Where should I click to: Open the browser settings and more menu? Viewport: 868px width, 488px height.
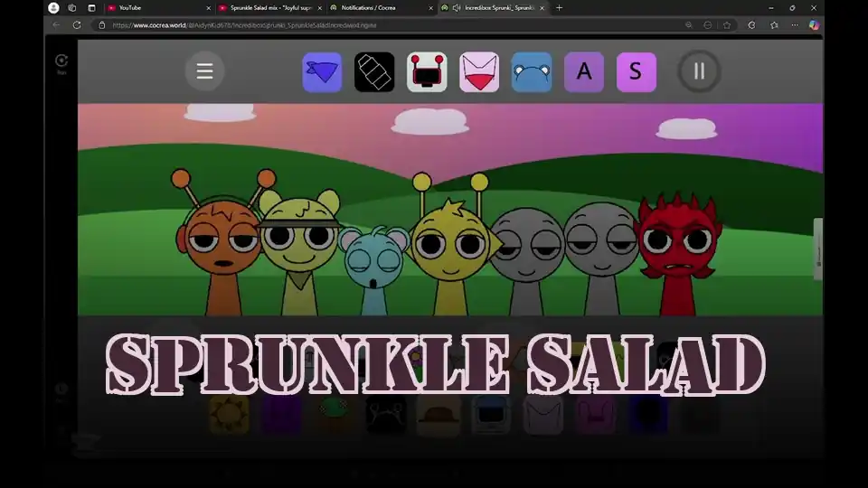795,25
